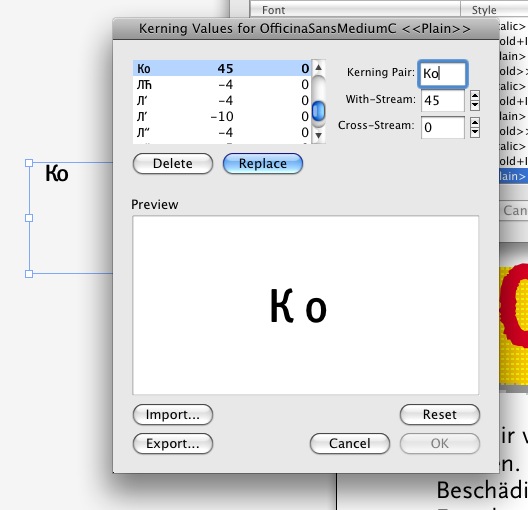Screen dimensions: 528x510
Task: Select the 'Л“' -4 kerning pair row
Action: point(222,132)
